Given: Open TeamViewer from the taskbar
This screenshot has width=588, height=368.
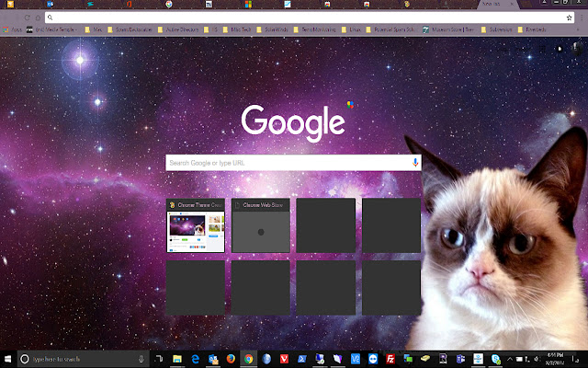Looking at the screenshot, I should coord(373,360).
